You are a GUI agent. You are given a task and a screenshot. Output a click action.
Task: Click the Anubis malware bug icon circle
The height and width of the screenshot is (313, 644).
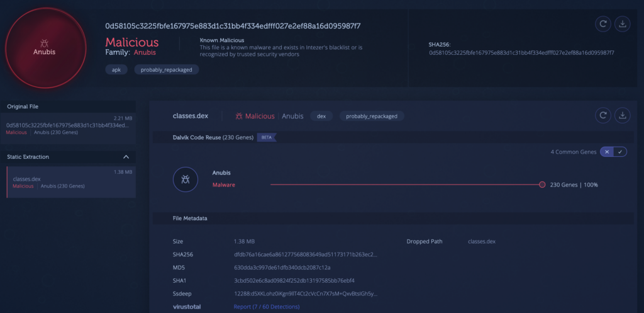tap(186, 179)
